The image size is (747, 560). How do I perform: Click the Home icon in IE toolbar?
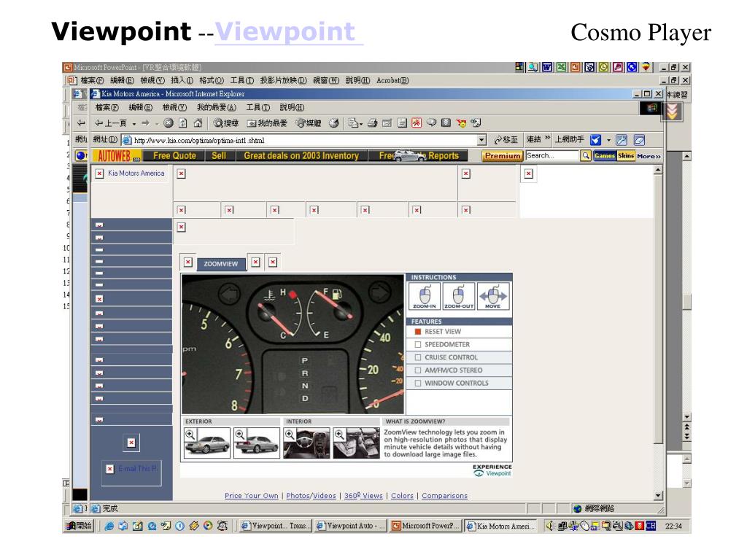[x=198, y=123]
